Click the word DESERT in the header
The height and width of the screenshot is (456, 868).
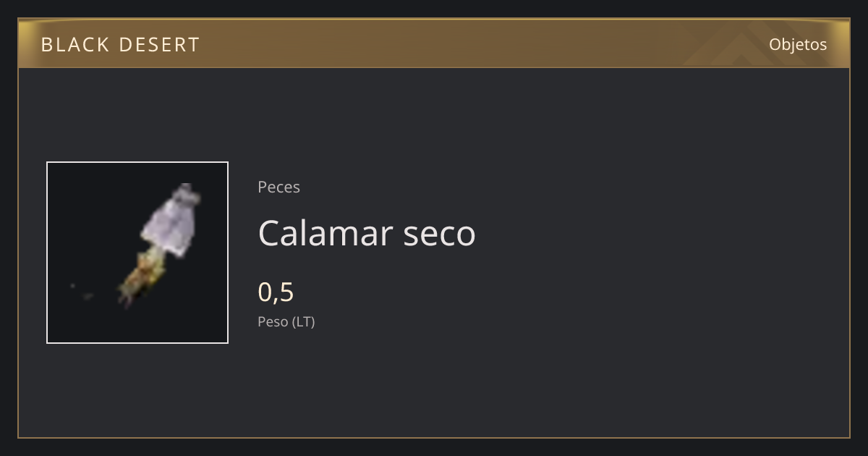pos(159,44)
